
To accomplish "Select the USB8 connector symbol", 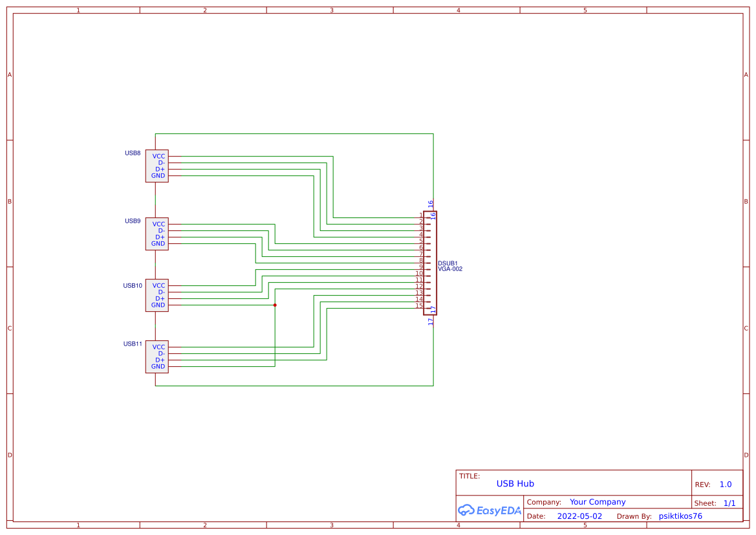I will [157, 166].
